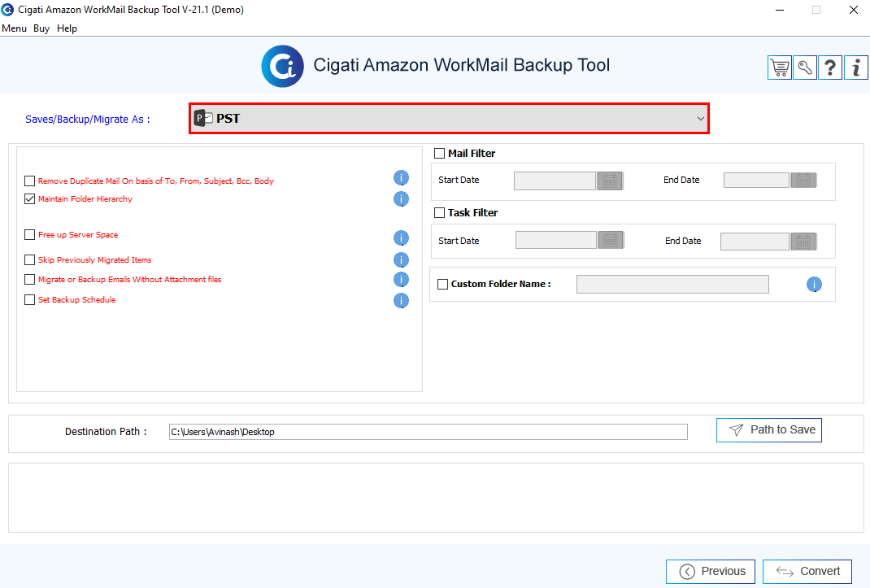The width and height of the screenshot is (870, 588).
Task: Check the Custom Folder Name box
Action: (443, 285)
